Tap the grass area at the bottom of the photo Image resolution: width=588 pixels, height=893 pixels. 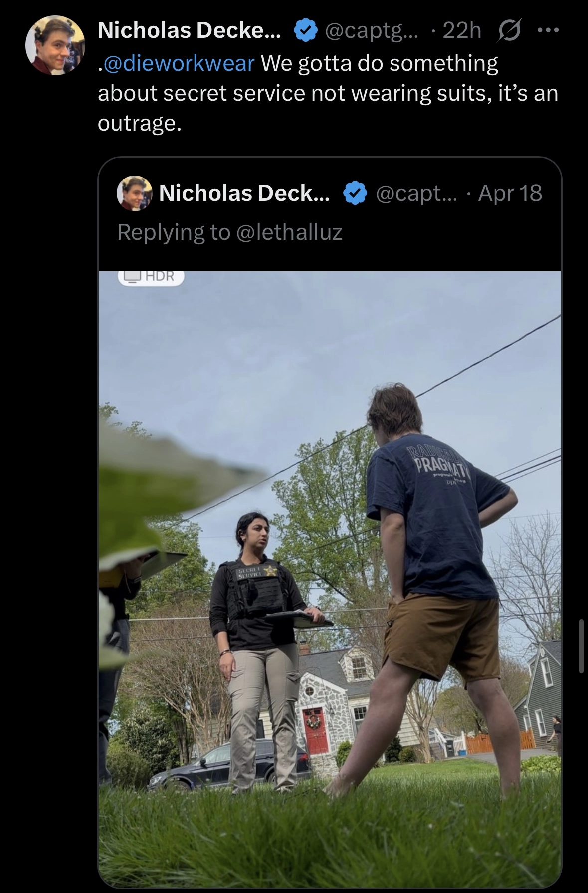[330, 838]
